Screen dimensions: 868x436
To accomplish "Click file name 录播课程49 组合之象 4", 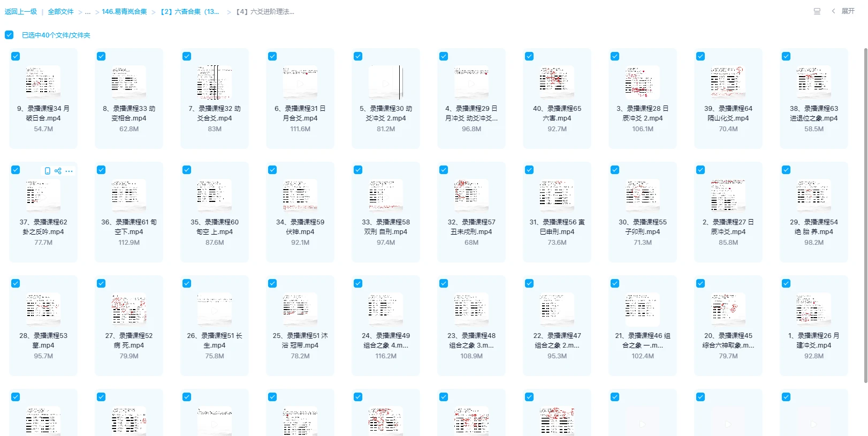I will click(x=386, y=340).
